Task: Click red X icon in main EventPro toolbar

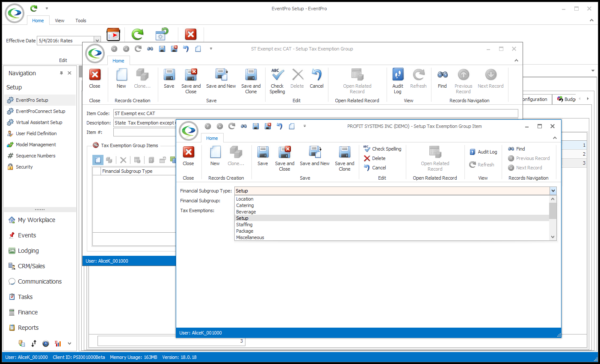Action: pos(191,34)
